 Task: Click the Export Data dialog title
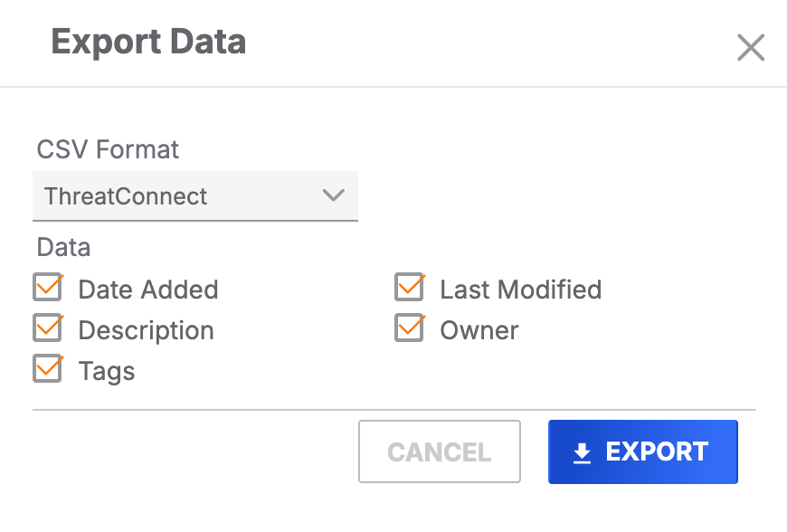pyautogui.click(x=149, y=42)
